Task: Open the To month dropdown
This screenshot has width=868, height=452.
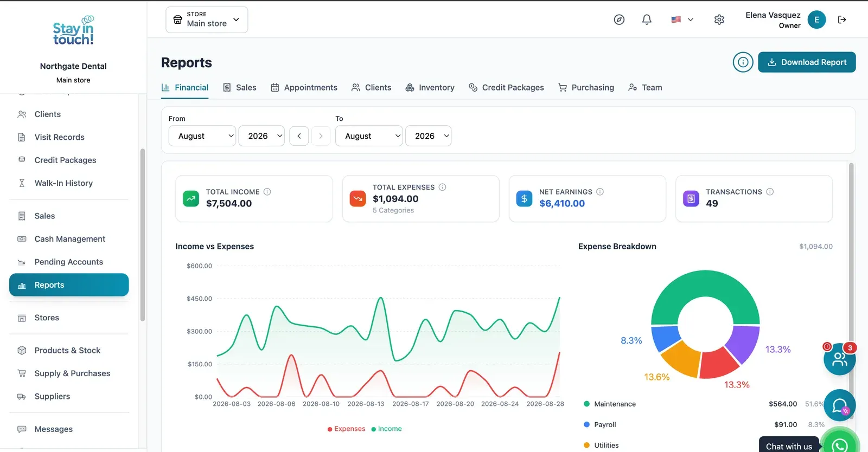Action: [369, 136]
